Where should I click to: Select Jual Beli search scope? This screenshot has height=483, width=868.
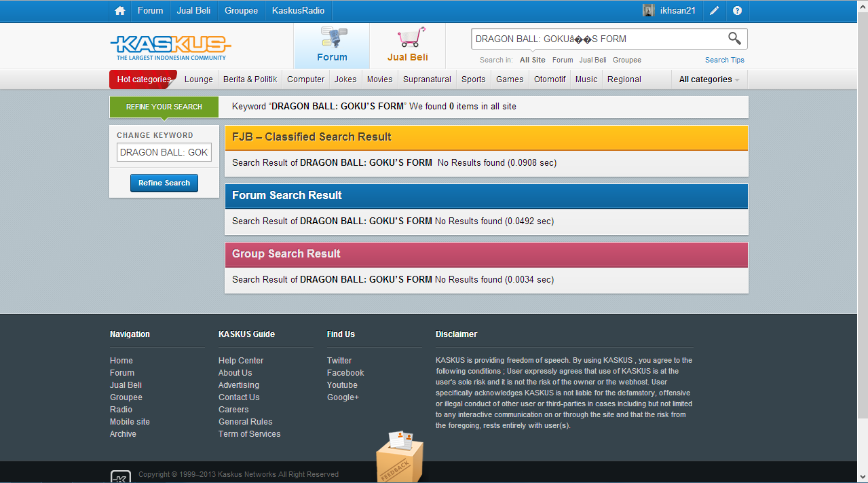(593, 60)
